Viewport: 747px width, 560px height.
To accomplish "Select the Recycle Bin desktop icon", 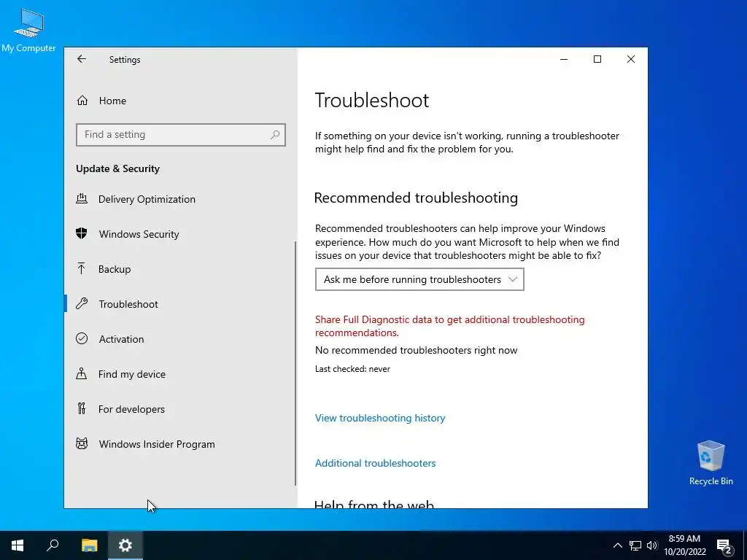I will [x=711, y=463].
